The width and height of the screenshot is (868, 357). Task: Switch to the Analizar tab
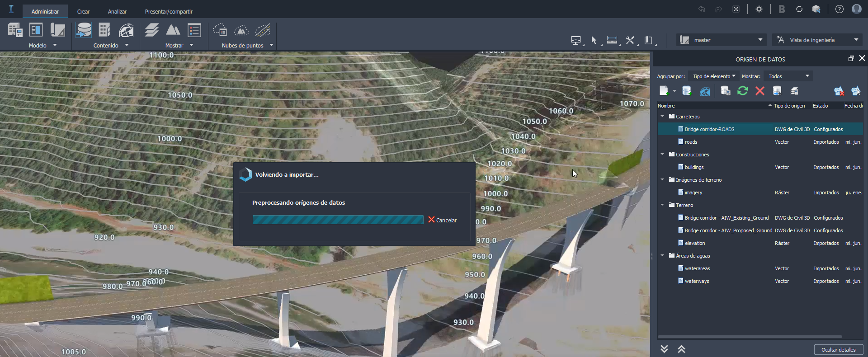(117, 11)
